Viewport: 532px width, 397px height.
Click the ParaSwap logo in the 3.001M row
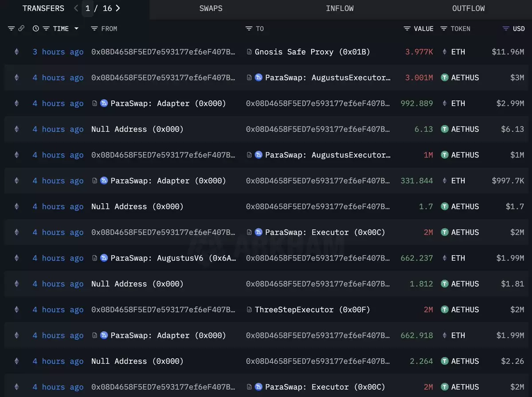pos(259,78)
